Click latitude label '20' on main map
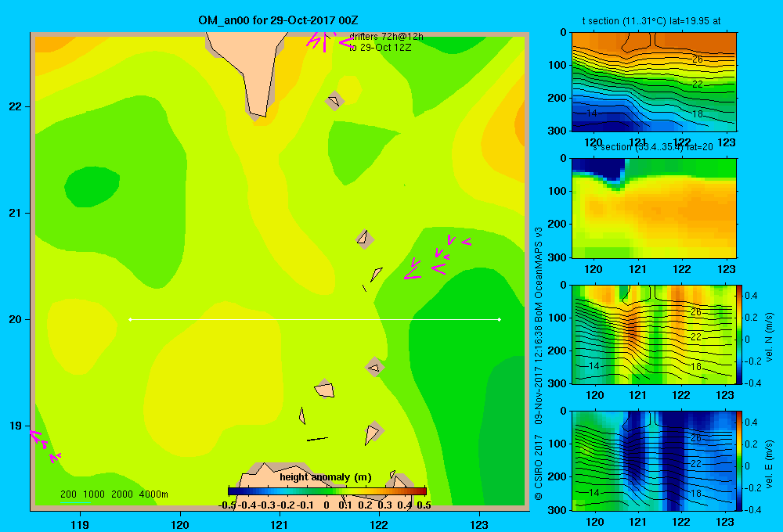This screenshot has width=783, height=532. (x=16, y=319)
